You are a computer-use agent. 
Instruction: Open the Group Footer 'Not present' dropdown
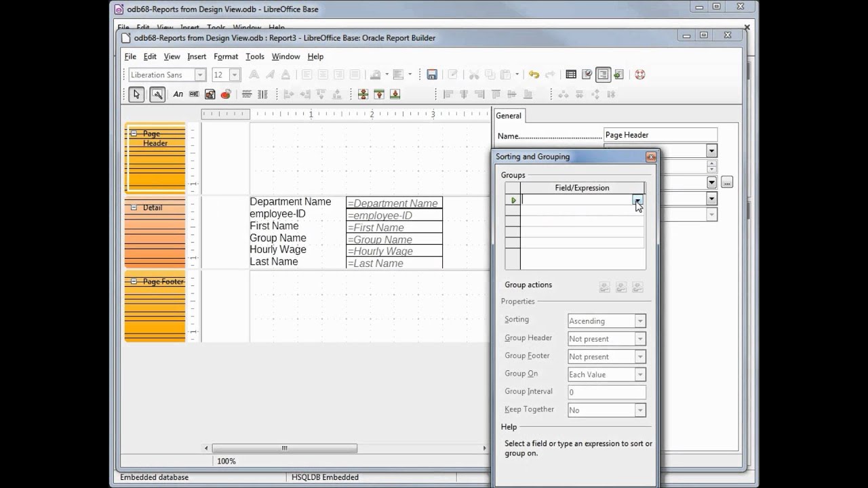(x=639, y=357)
